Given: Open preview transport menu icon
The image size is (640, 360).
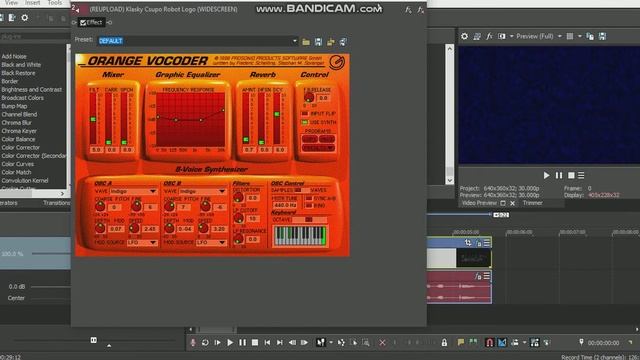Looking at the screenshot, I should (581, 175).
